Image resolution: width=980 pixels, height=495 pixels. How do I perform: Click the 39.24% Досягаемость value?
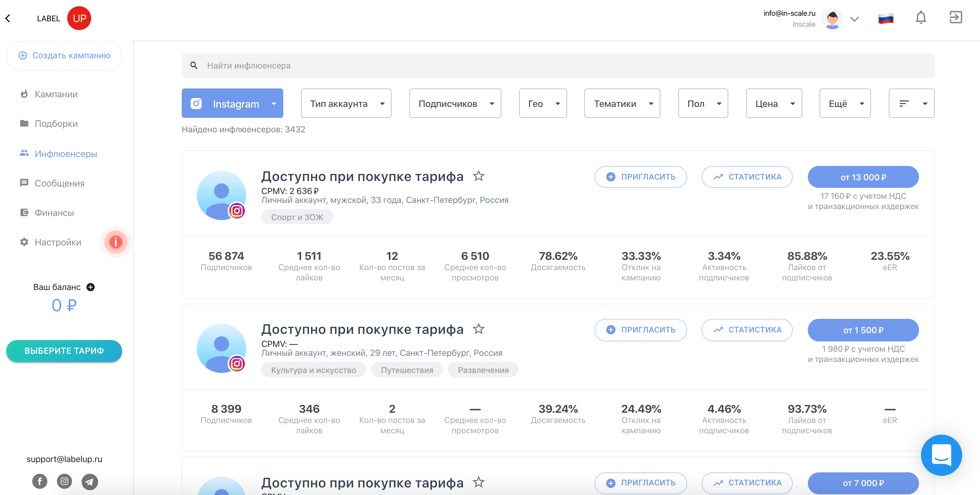[x=558, y=409]
